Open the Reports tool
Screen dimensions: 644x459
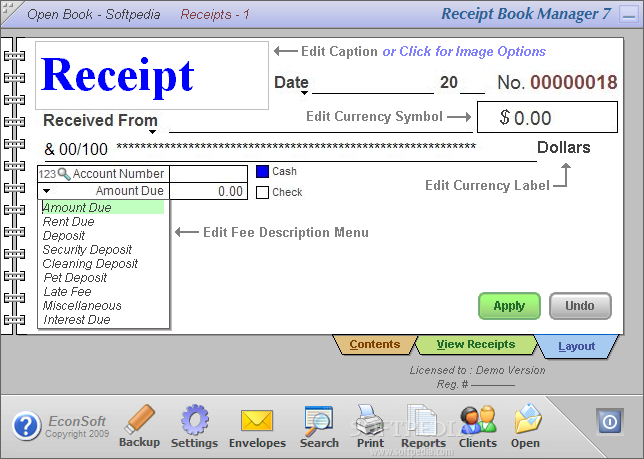tap(423, 426)
